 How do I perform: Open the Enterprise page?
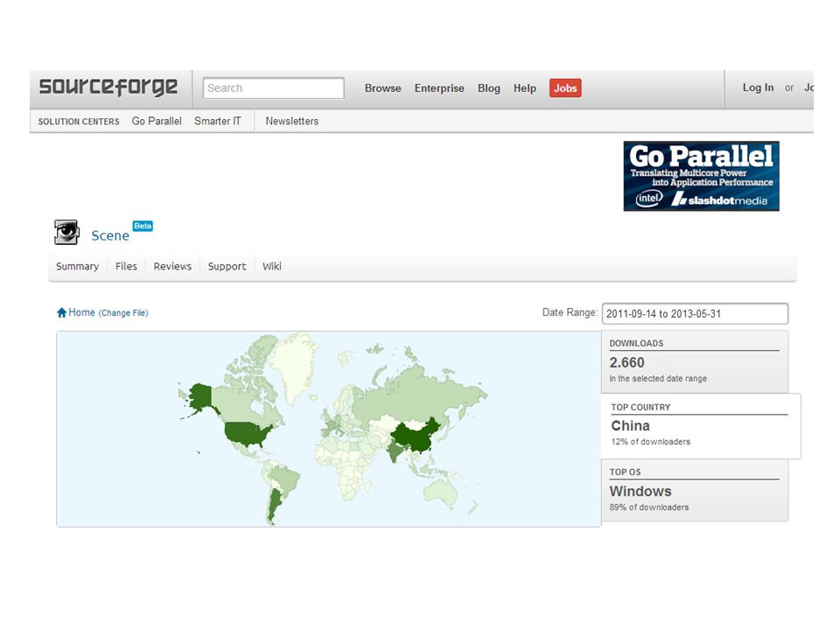(439, 88)
